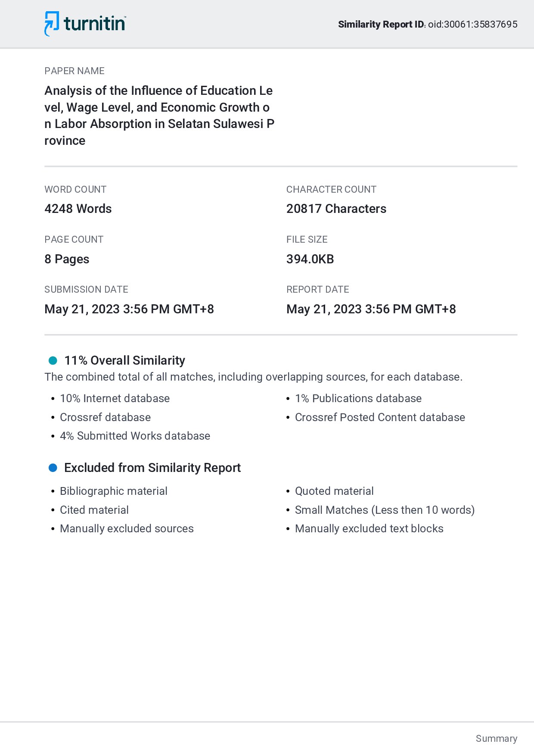Click the Small Matches exclusion entry
Image resolution: width=534 pixels, height=756 pixels.
pyautogui.click(x=385, y=510)
